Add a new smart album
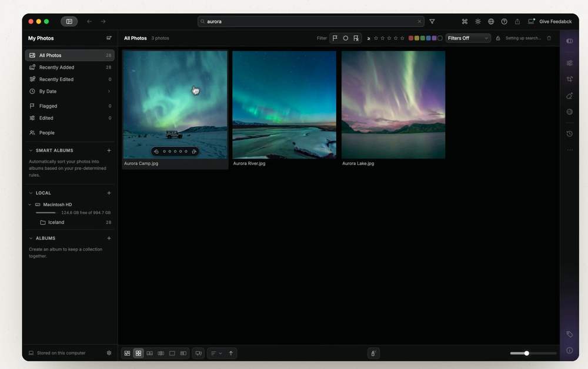The width and height of the screenshot is (588, 369). (x=109, y=150)
